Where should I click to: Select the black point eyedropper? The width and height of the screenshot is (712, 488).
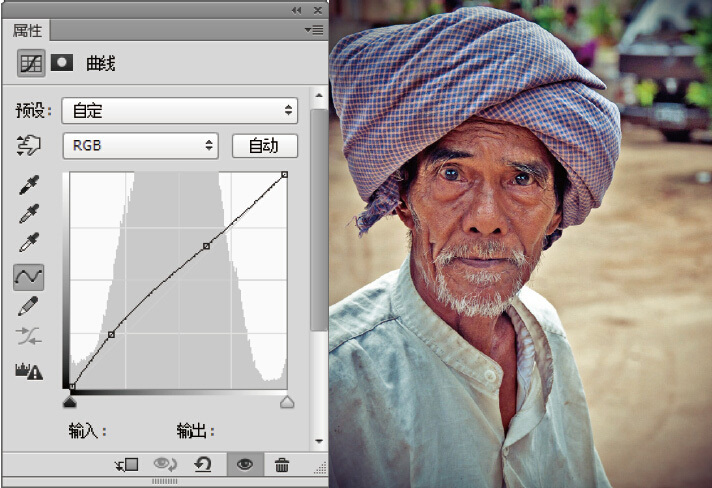28,186
